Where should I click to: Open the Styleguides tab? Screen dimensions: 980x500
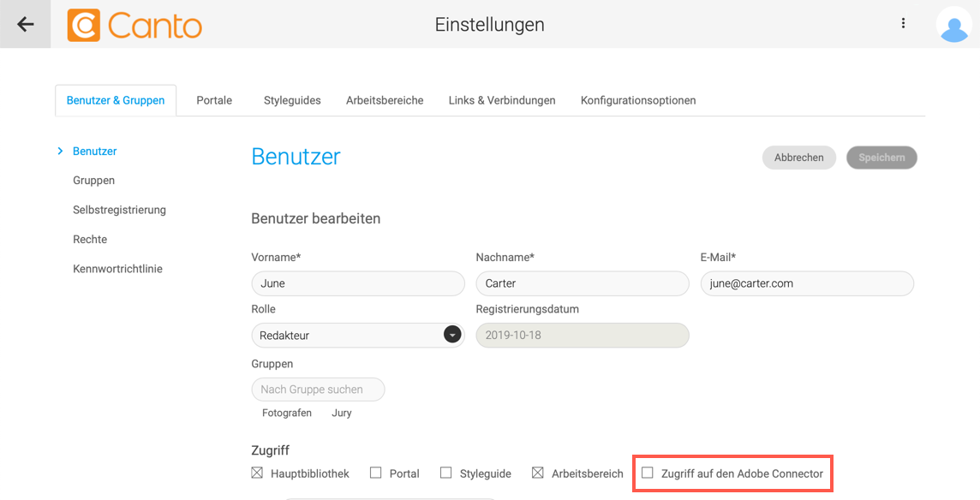coord(292,100)
